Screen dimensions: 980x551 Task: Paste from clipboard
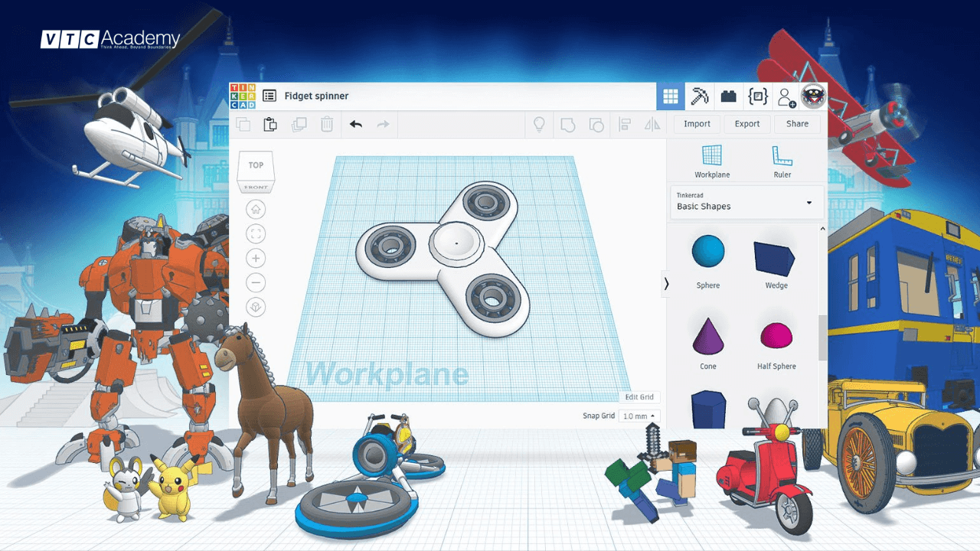[x=269, y=124]
